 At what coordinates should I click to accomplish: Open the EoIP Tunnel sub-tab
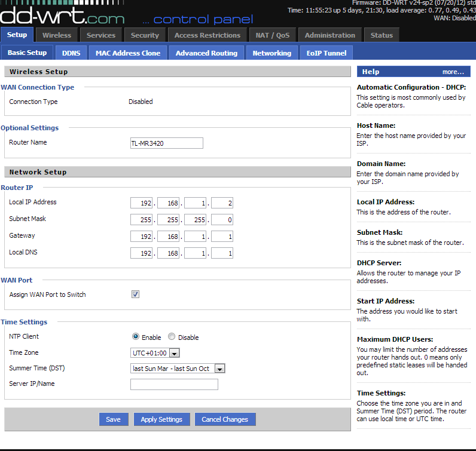tap(326, 53)
